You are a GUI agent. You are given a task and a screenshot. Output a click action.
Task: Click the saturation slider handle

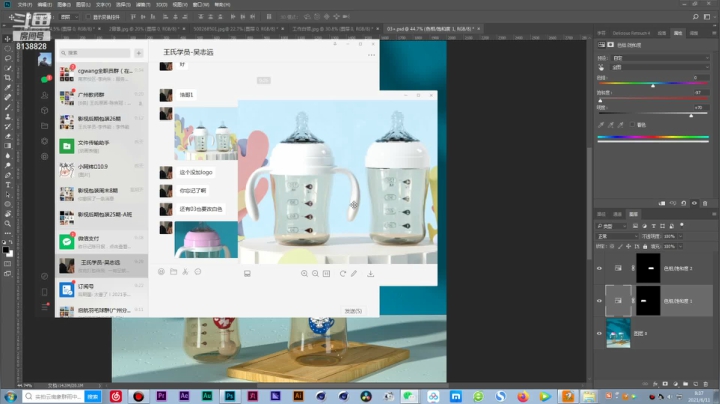pos(600,101)
